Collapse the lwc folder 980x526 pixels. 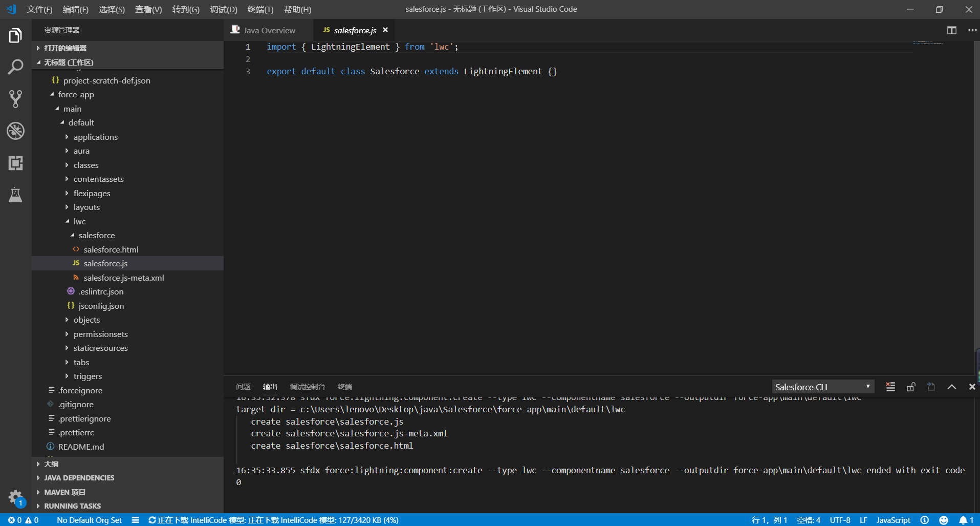click(x=127, y=221)
